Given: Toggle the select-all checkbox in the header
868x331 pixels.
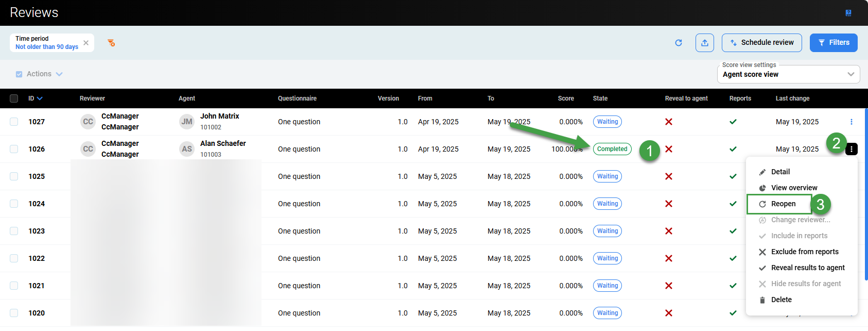Looking at the screenshot, I should point(14,98).
